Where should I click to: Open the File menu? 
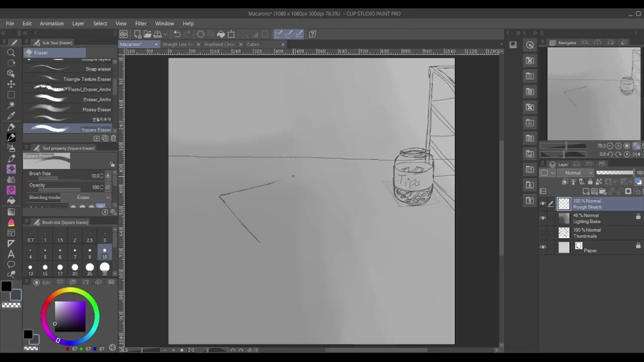(x=10, y=24)
